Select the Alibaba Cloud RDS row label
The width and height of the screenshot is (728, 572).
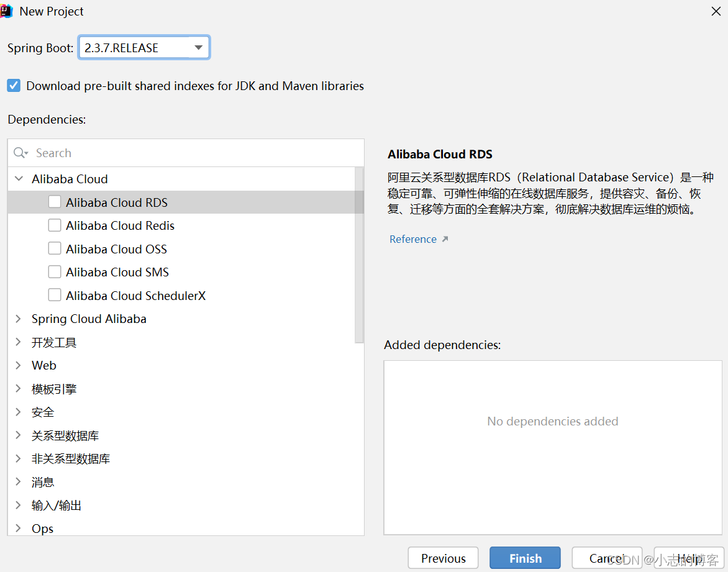click(117, 202)
